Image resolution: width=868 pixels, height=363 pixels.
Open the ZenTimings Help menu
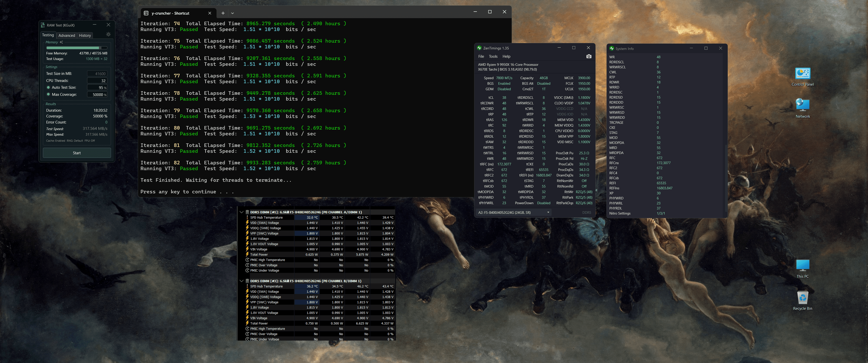tap(506, 56)
